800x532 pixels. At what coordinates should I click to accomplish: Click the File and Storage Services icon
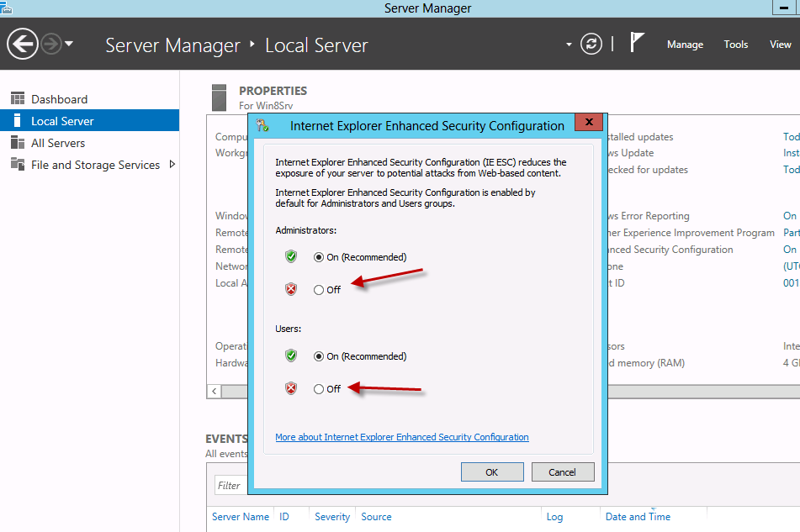click(x=18, y=165)
